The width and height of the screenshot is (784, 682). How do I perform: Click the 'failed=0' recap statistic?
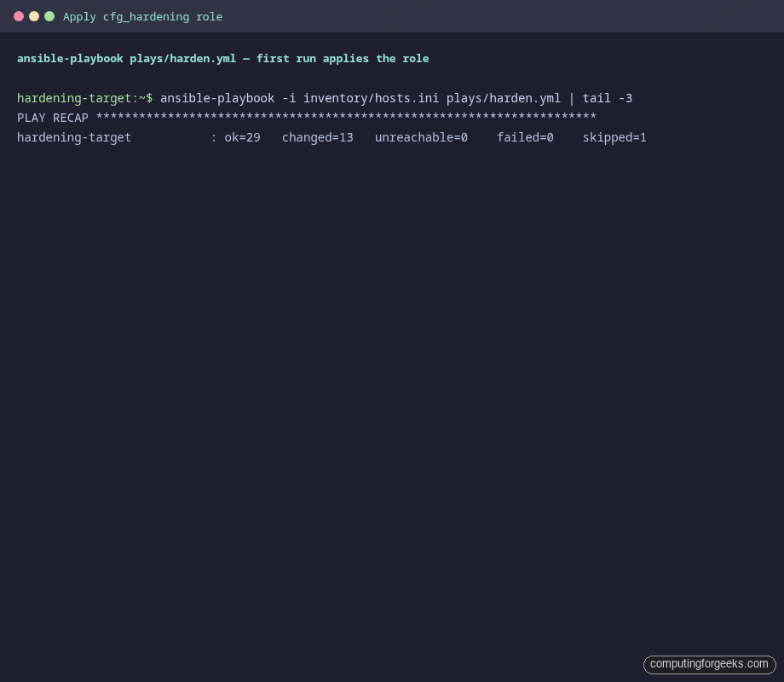(525, 137)
